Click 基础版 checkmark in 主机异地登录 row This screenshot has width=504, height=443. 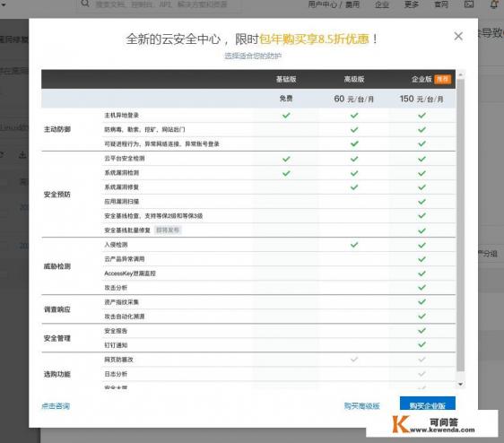click(286, 115)
